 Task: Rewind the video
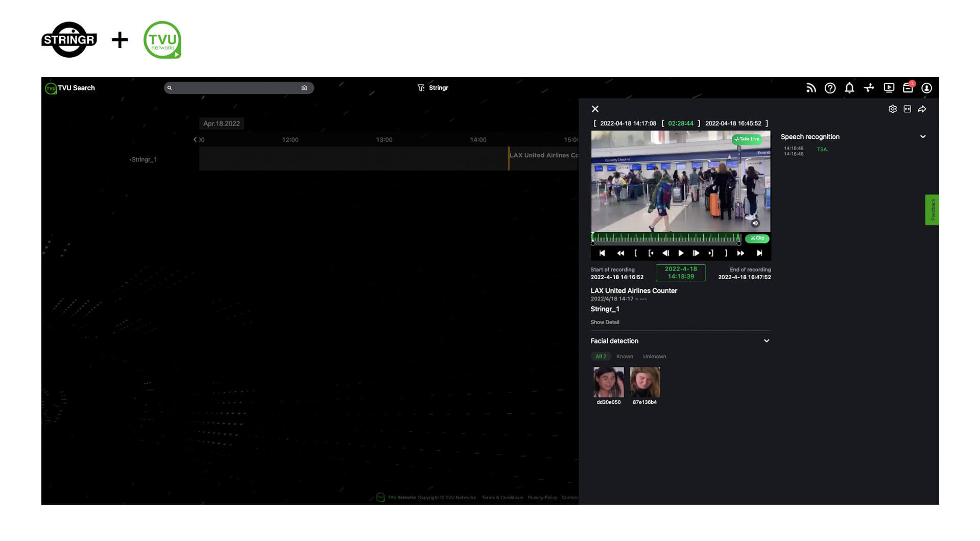(620, 253)
